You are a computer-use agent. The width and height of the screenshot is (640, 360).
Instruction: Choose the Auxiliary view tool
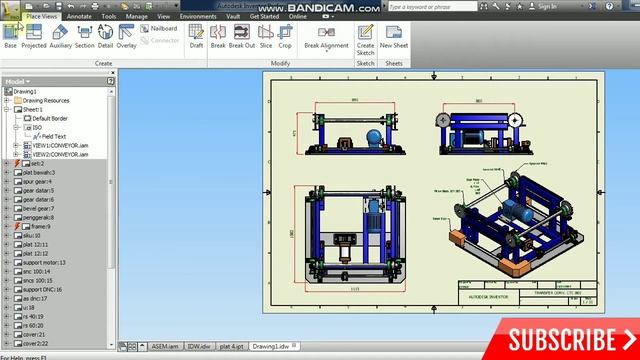tap(60, 37)
